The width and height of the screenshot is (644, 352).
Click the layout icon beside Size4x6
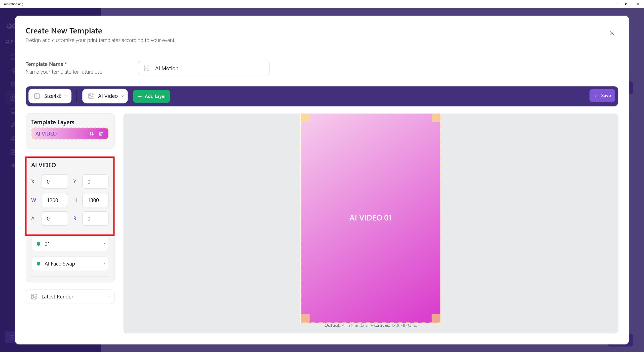tap(37, 96)
